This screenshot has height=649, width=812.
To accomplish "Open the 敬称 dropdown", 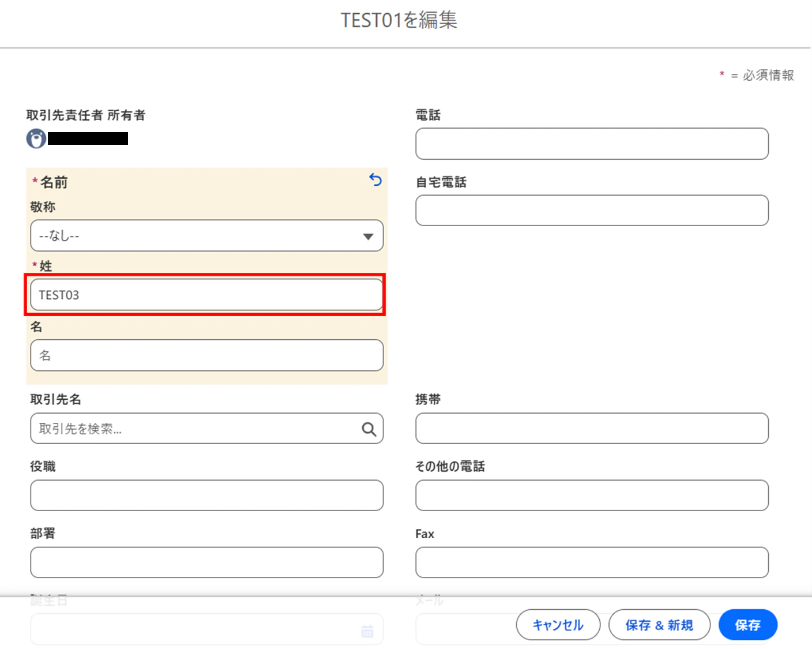I will coord(206,235).
